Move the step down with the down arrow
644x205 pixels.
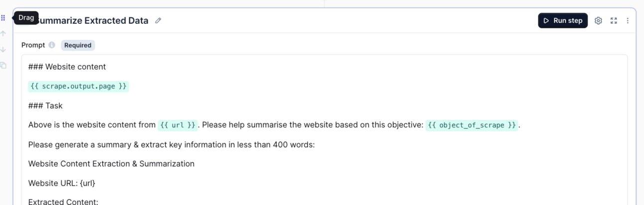3,49
